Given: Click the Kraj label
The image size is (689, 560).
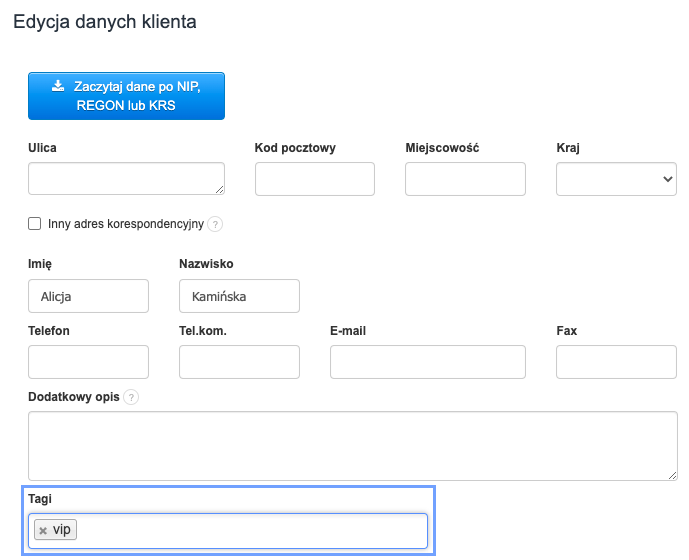Looking at the screenshot, I should (x=568, y=148).
